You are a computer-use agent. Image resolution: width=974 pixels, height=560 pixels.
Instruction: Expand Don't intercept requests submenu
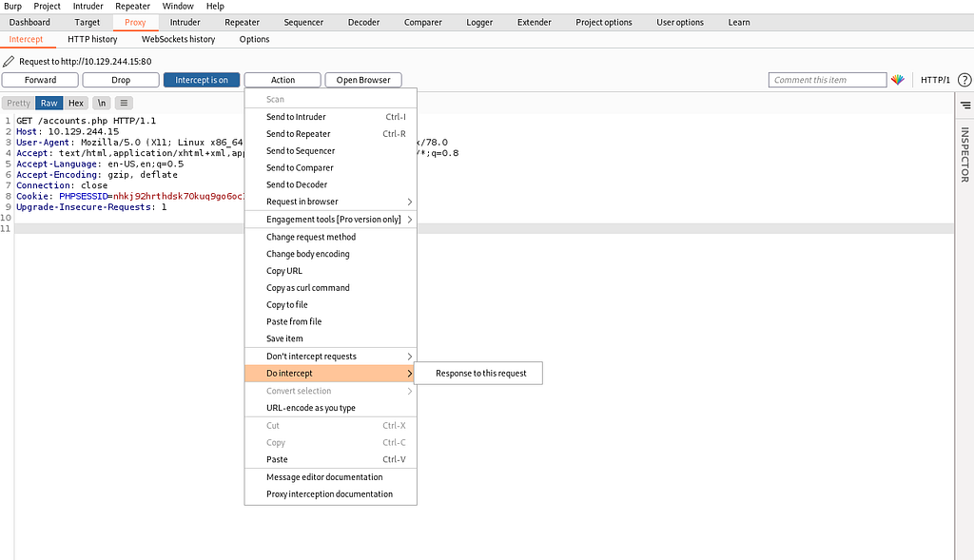(330, 356)
